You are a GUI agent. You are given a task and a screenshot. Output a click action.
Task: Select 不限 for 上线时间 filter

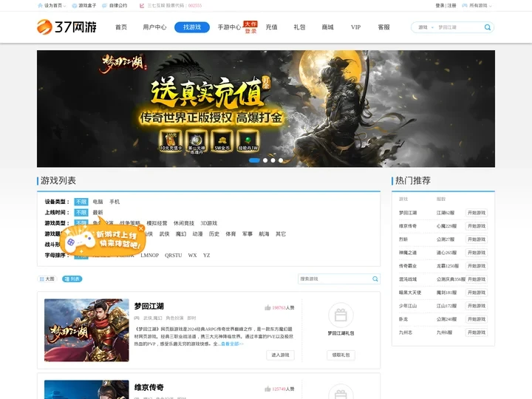click(81, 212)
